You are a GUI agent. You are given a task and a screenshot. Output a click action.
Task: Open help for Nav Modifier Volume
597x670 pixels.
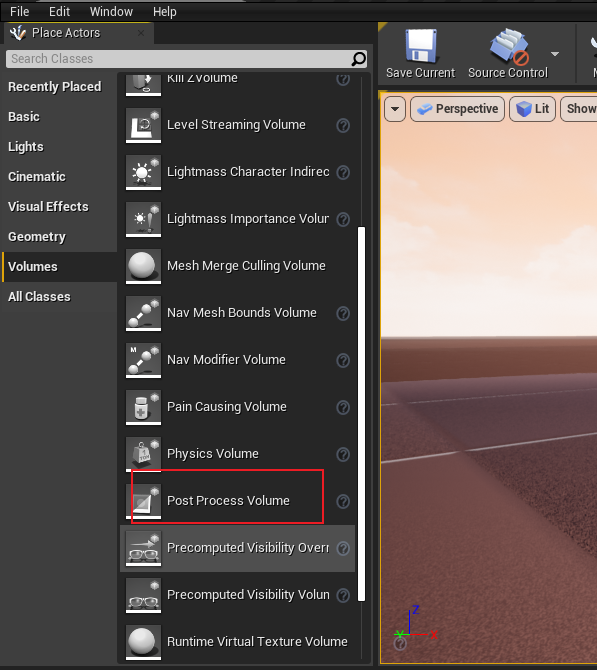coord(343,361)
